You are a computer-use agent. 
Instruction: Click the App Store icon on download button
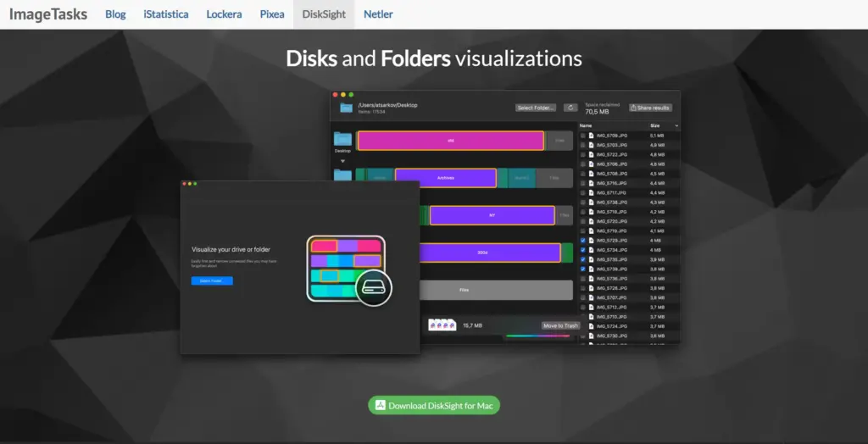point(381,406)
